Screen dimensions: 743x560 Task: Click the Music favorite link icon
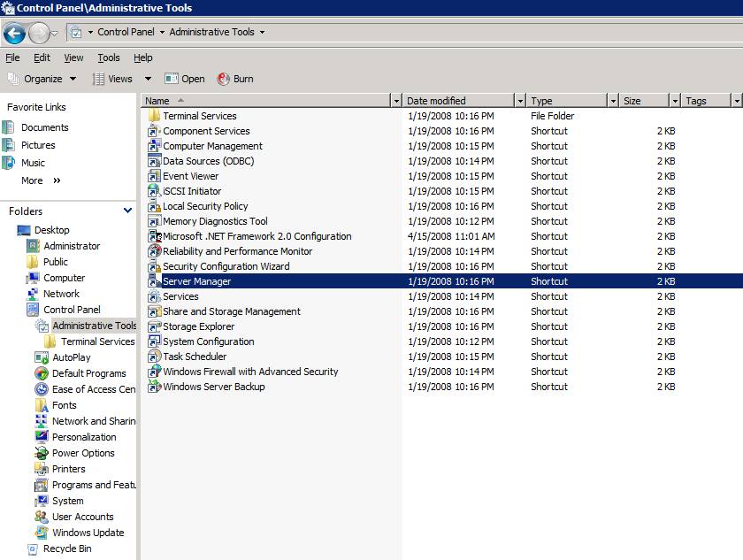click(9, 163)
